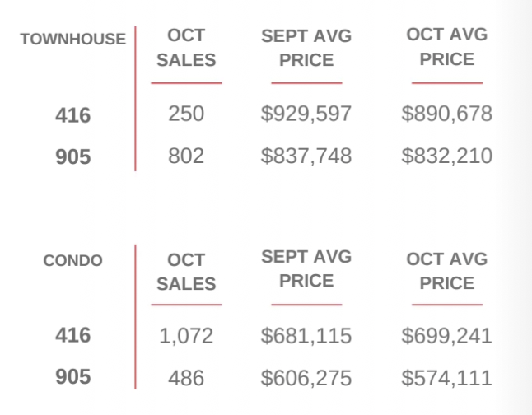The image size is (532, 415).
Task: Click the TOWNHOUSE table heading
Action: coord(73,40)
